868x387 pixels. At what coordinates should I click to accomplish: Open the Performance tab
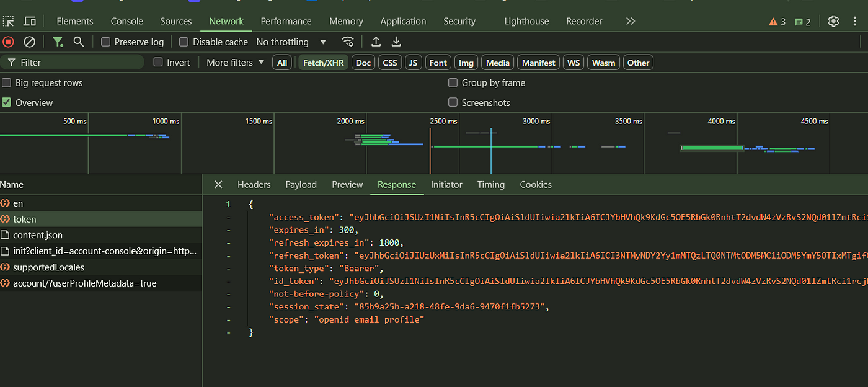[x=286, y=21]
